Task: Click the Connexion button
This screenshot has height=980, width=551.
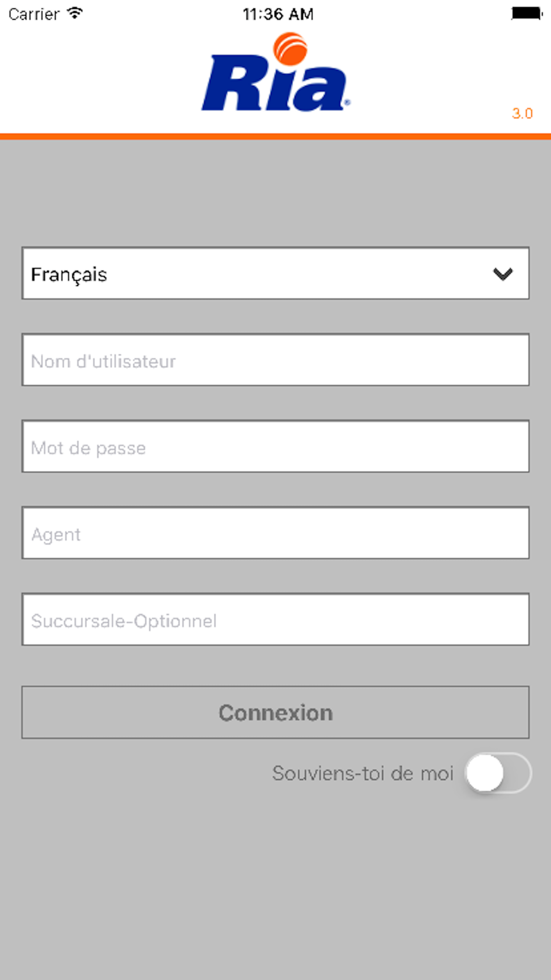Action: [x=275, y=712]
